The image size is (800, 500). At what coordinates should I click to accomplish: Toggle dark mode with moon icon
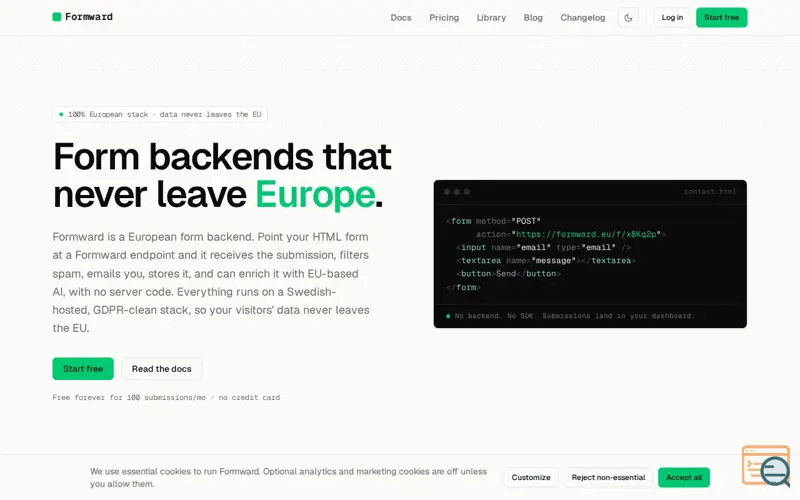[x=628, y=17]
